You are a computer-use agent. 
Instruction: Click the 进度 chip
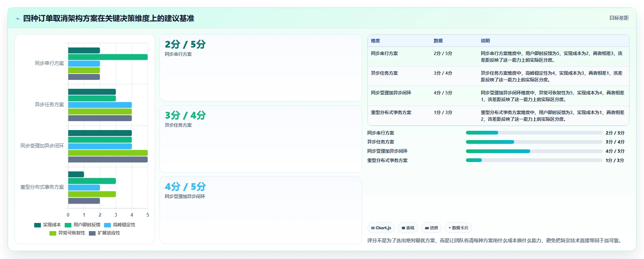pyautogui.click(x=431, y=228)
